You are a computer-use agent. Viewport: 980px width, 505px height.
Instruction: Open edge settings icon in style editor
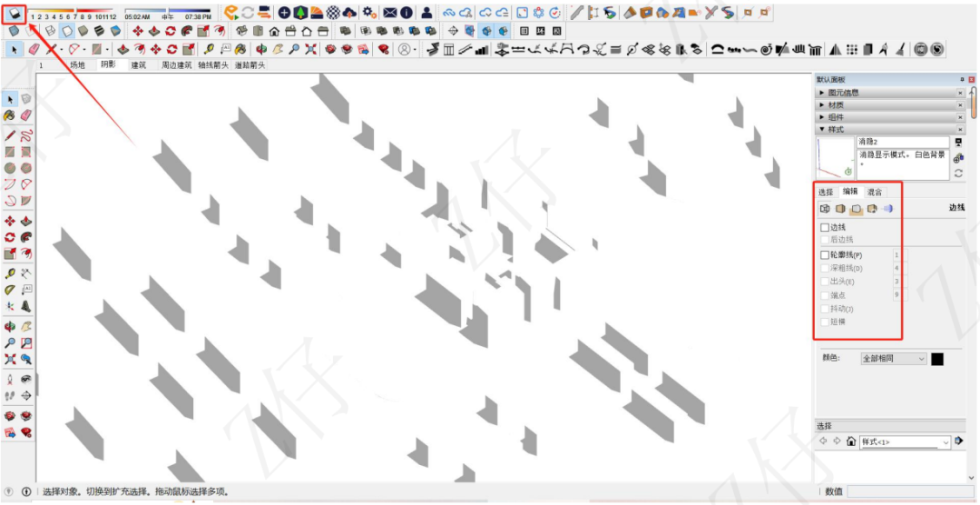(x=824, y=208)
